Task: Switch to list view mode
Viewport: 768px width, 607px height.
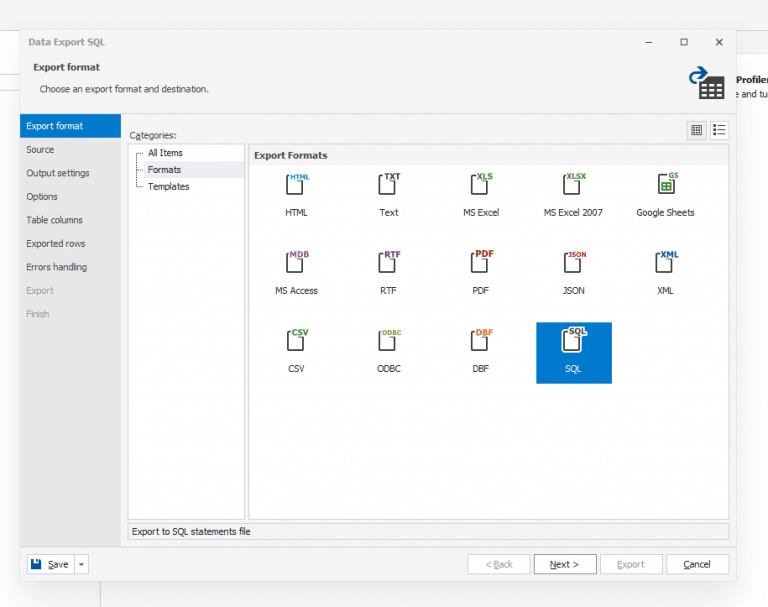Action: (x=719, y=130)
